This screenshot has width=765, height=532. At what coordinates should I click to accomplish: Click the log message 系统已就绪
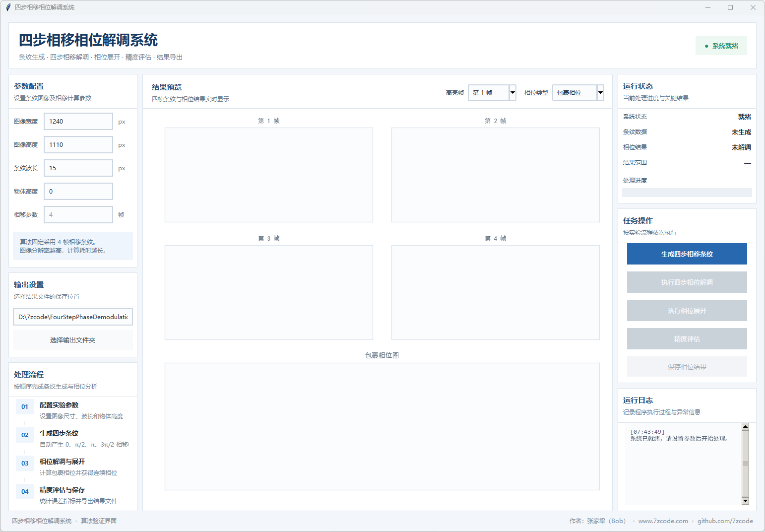click(680, 439)
